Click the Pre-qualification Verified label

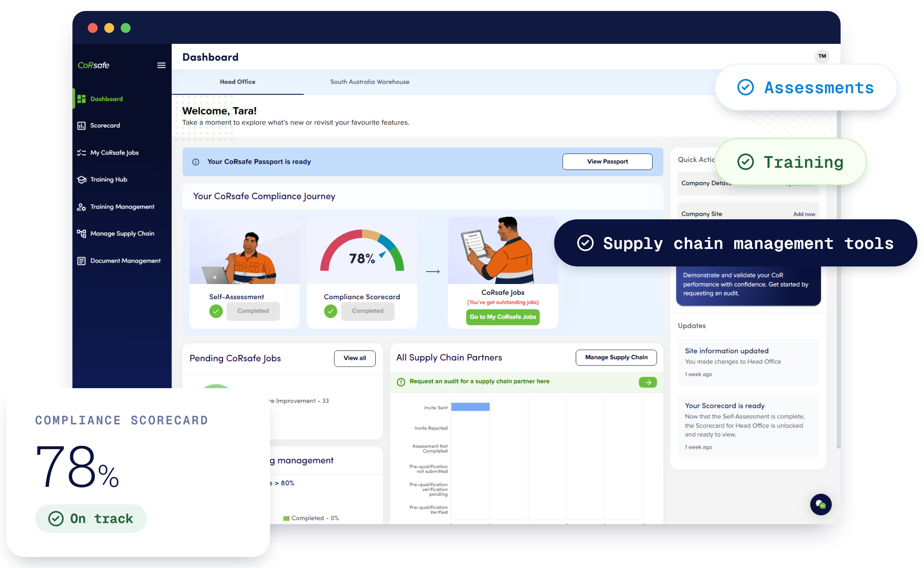pos(428,510)
